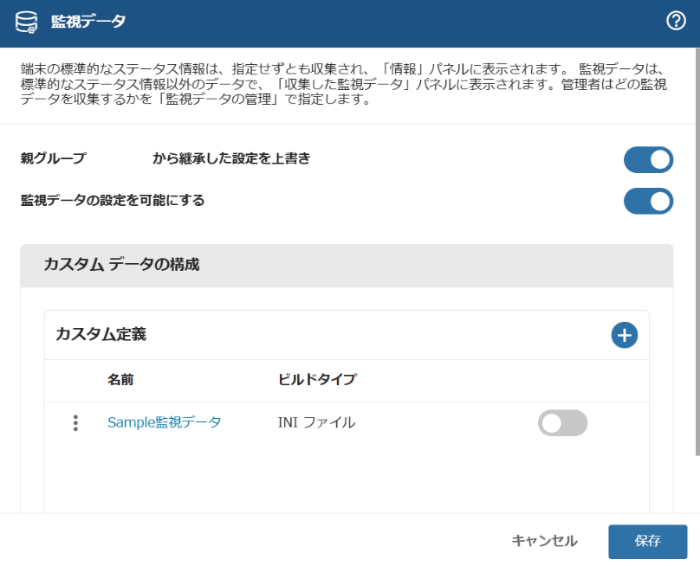Disable 監視データの設定を可能にする switch
This screenshot has height=566, width=700.
[x=648, y=201]
